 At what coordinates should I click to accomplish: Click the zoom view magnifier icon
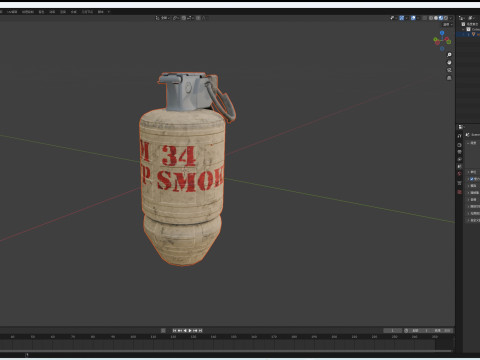coord(449,55)
